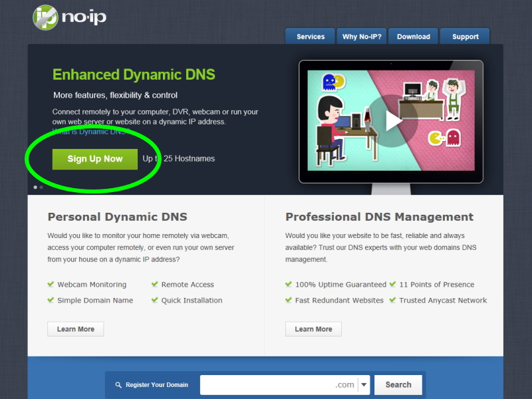This screenshot has width=532, height=399.
Task: Click More features, flexibility & control subtitle
Action: (115, 95)
